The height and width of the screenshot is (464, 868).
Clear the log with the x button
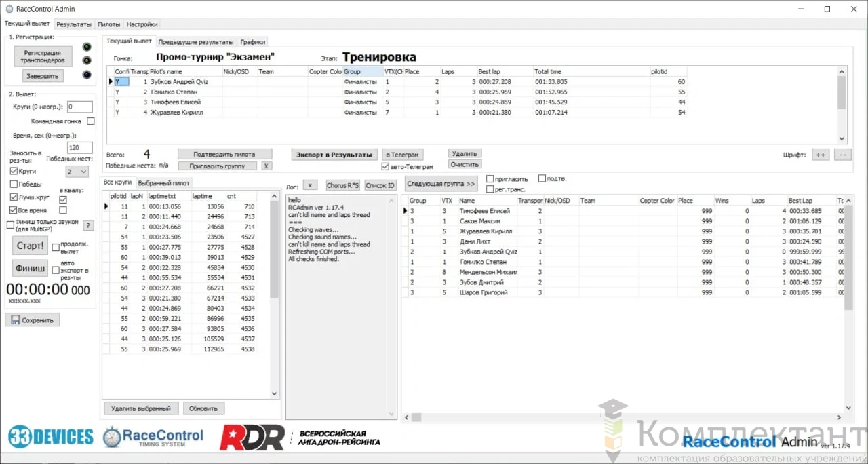pos(309,185)
